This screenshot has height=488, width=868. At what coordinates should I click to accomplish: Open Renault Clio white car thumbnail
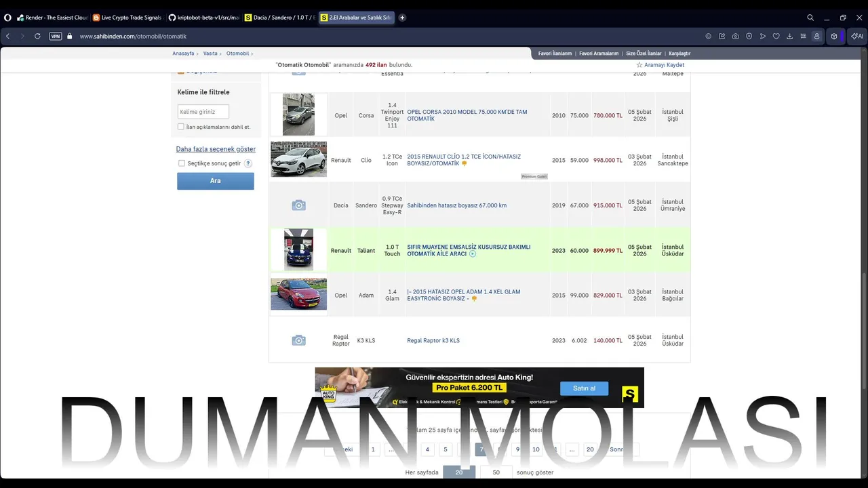[298, 159]
